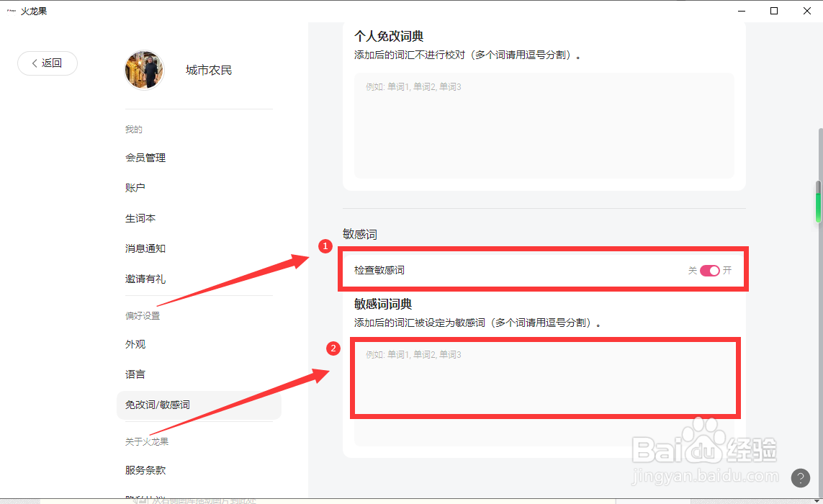Open 账户 settings section
The height and width of the screenshot is (504, 823).
click(x=135, y=187)
